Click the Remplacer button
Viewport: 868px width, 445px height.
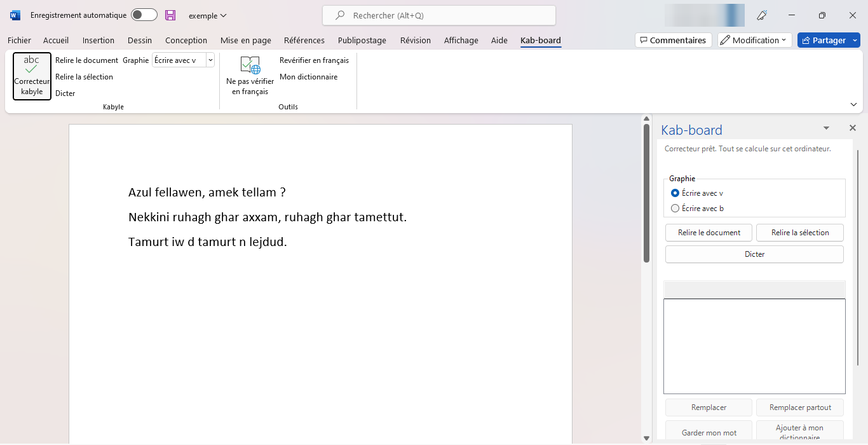click(x=709, y=407)
